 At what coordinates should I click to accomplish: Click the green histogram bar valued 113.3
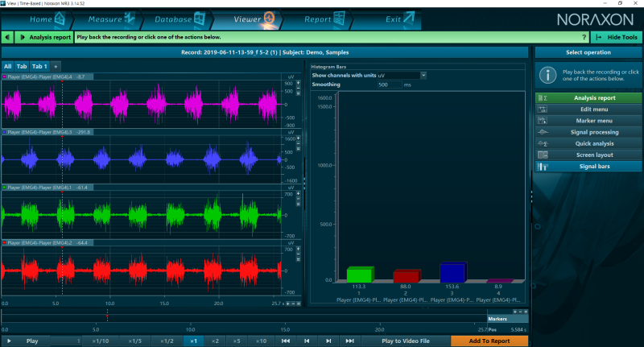tap(360, 275)
